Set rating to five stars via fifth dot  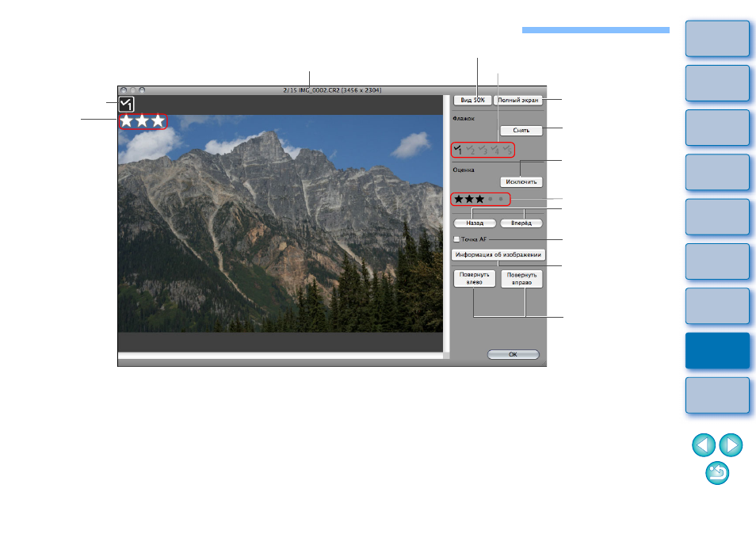click(501, 199)
